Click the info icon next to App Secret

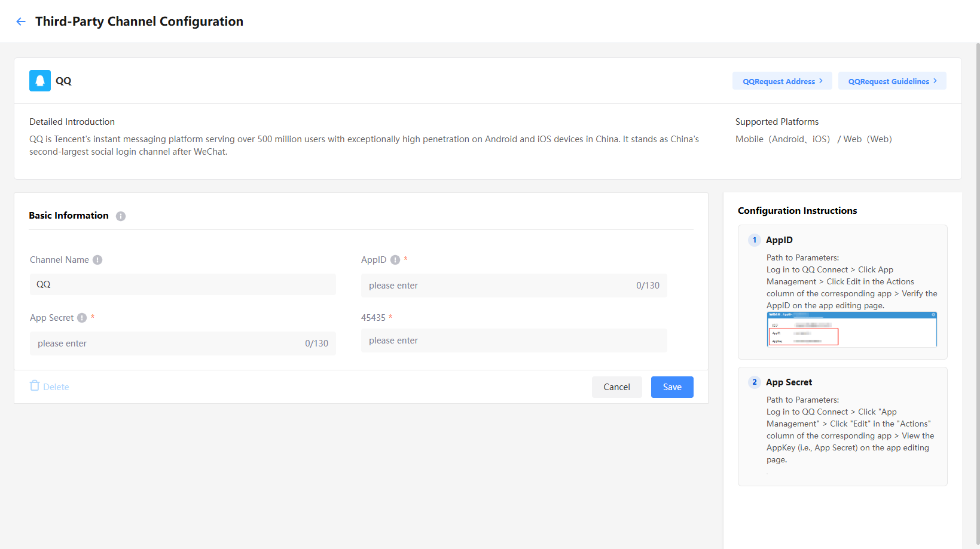point(82,318)
